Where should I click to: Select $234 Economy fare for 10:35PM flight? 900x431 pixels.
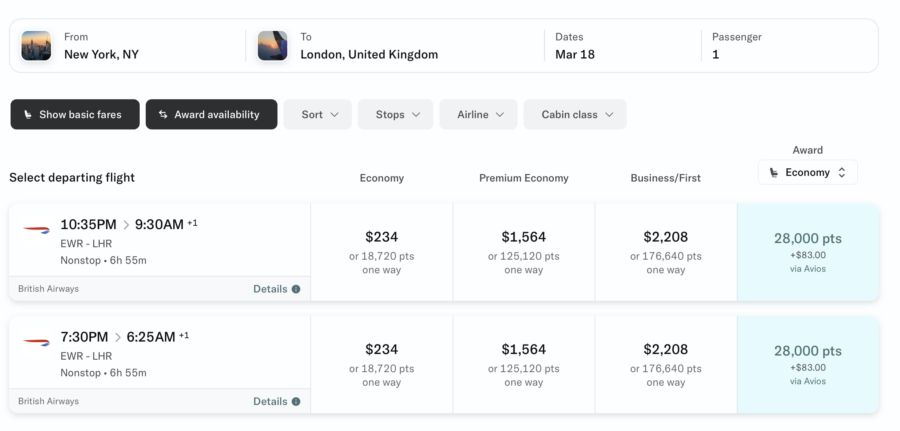pyautogui.click(x=382, y=252)
